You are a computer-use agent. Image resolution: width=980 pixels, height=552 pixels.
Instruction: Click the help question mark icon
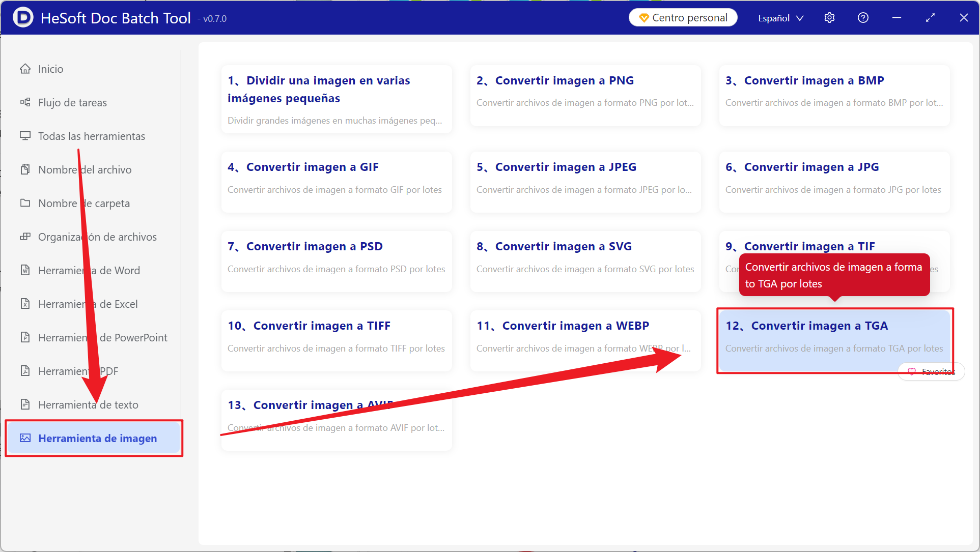863,18
